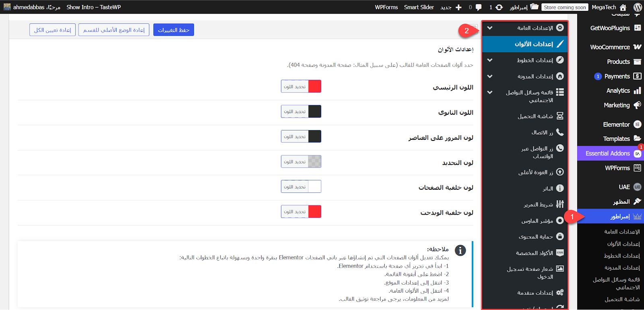Image resolution: width=644 pixels, height=310 pixels.
Task: Click the Elementor circle icon
Action: pos(637,124)
